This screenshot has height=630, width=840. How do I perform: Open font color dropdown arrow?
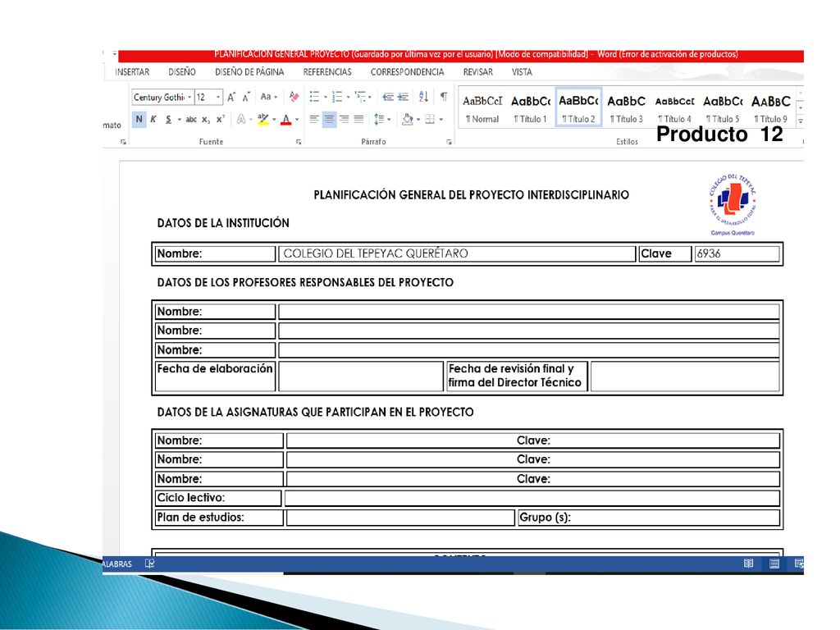pyautogui.click(x=297, y=120)
